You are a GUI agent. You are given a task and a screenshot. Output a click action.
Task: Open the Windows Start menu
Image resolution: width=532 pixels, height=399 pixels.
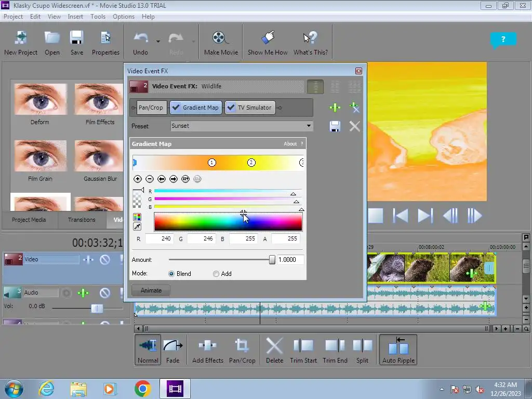coord(14,389)
